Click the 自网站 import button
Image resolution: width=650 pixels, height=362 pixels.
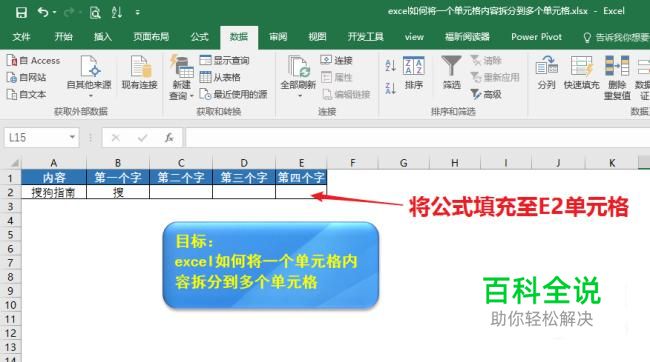[27, 78]
